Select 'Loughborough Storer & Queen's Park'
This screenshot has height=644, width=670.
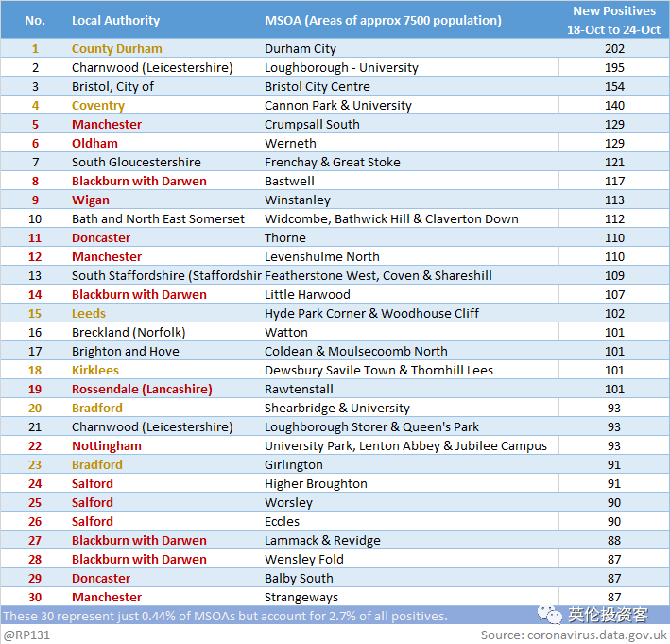click(371, 426)
